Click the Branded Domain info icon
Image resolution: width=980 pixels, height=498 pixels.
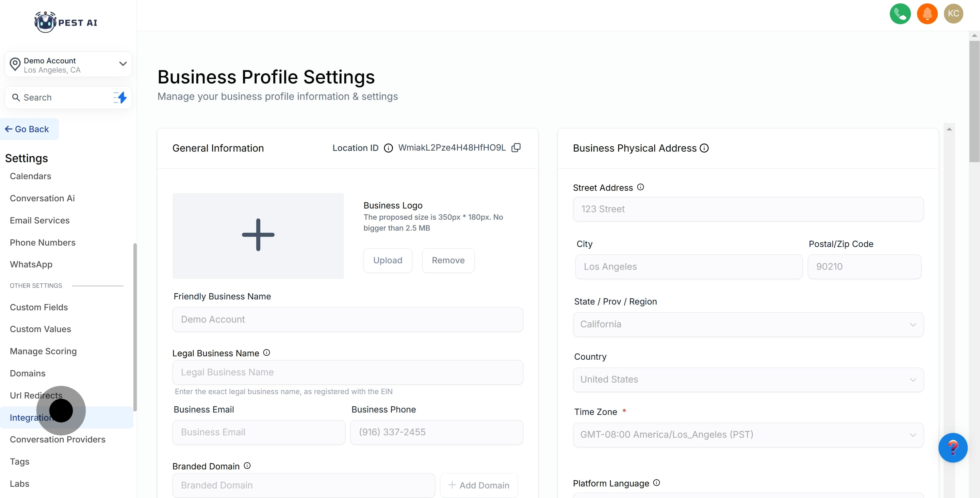pos(247,466)
